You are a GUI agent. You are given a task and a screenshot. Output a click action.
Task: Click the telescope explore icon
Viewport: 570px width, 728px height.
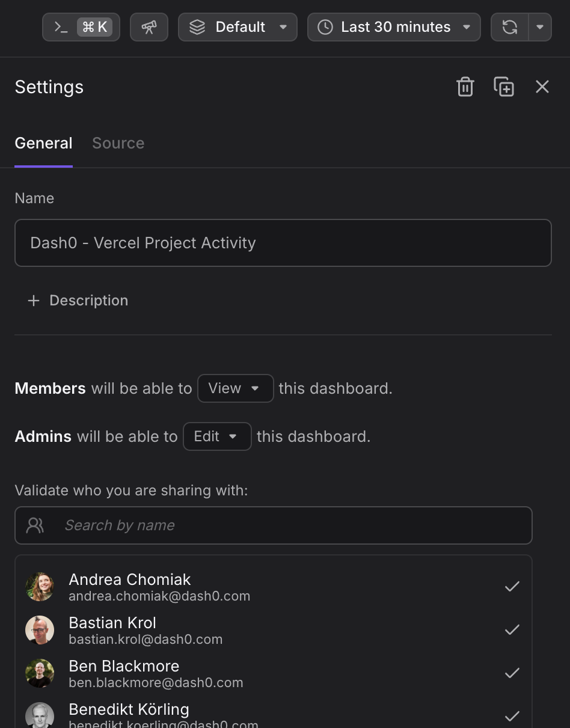click(149, 27)
